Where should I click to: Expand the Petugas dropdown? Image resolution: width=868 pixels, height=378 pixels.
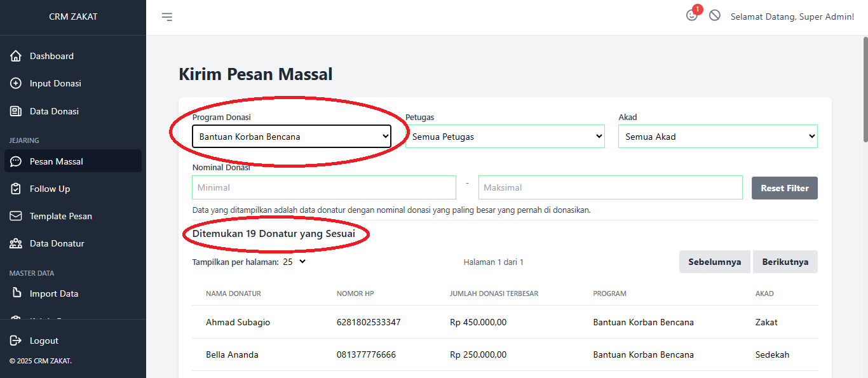(x=505, y=137)
